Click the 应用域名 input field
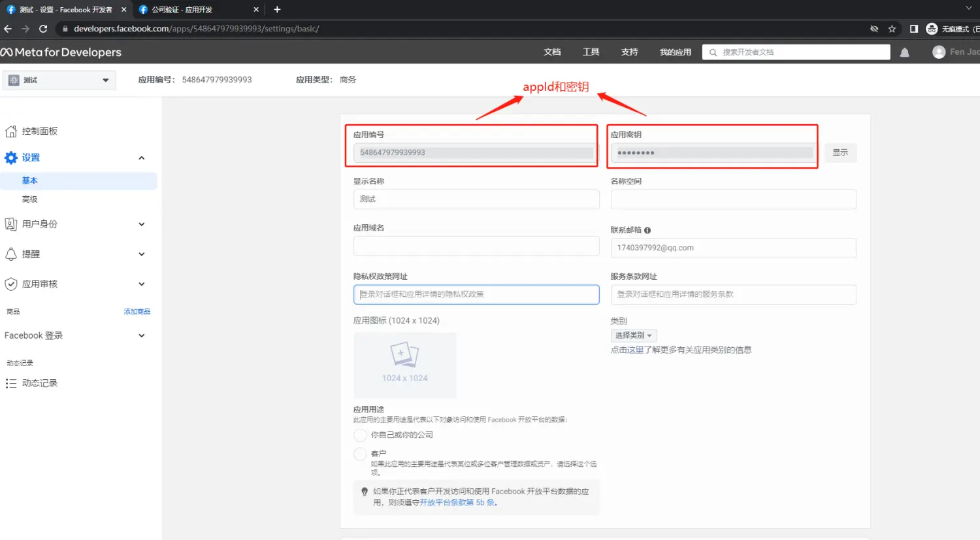980x540 pixels. (x=476, y=246)
